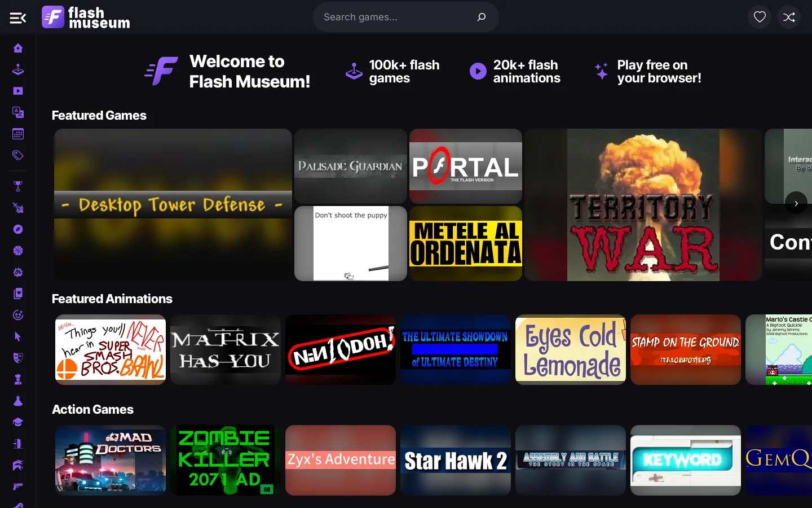The image size is (812, 508).
Task: Play the Matrix Has You animation
Action: pos(226,350)
